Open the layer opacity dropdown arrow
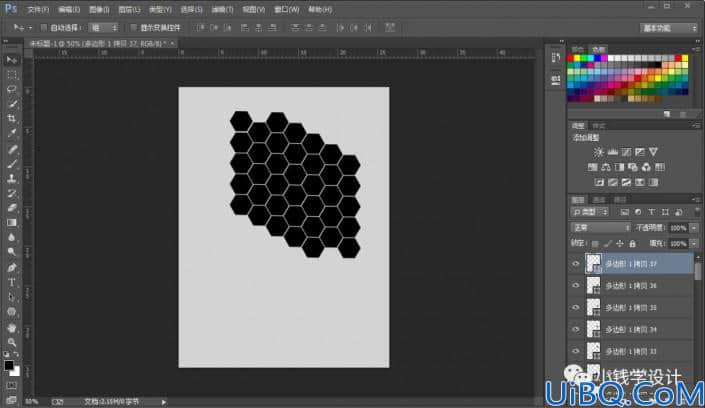 (694, 228)
